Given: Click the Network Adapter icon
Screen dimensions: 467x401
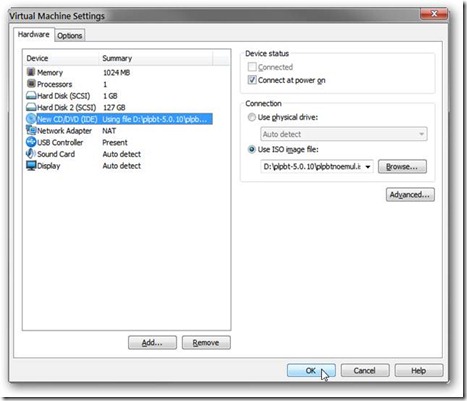Looking at the screenshot, I should tap(31, 130).
